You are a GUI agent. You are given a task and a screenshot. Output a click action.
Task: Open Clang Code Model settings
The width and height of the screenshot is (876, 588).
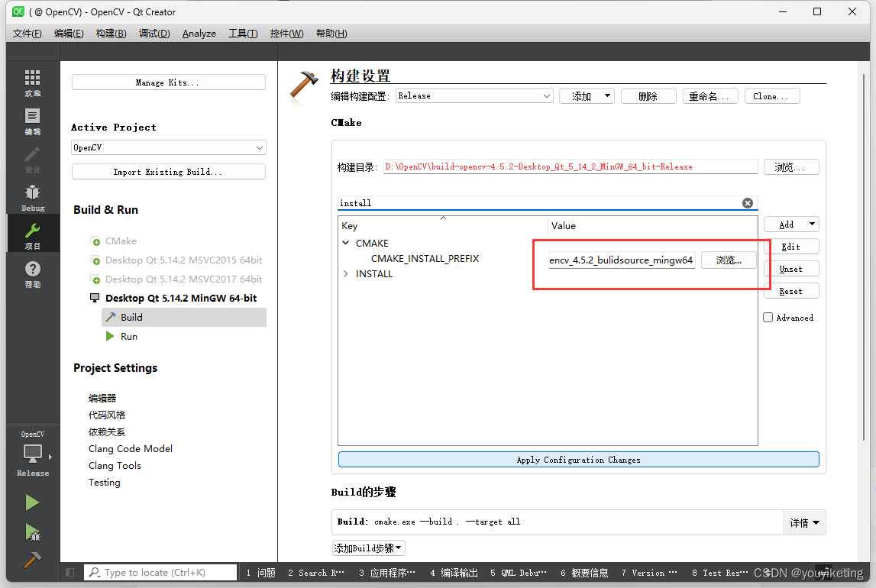[x=130, y=448]
